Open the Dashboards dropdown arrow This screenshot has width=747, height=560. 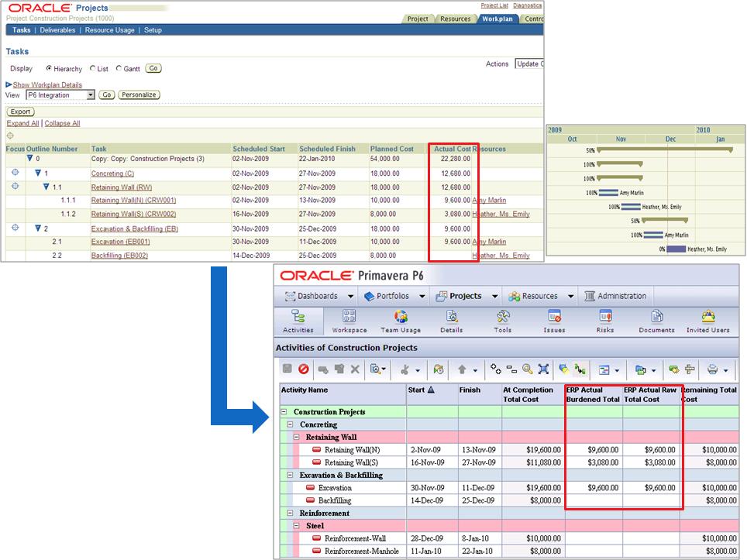tap(350, 296)
